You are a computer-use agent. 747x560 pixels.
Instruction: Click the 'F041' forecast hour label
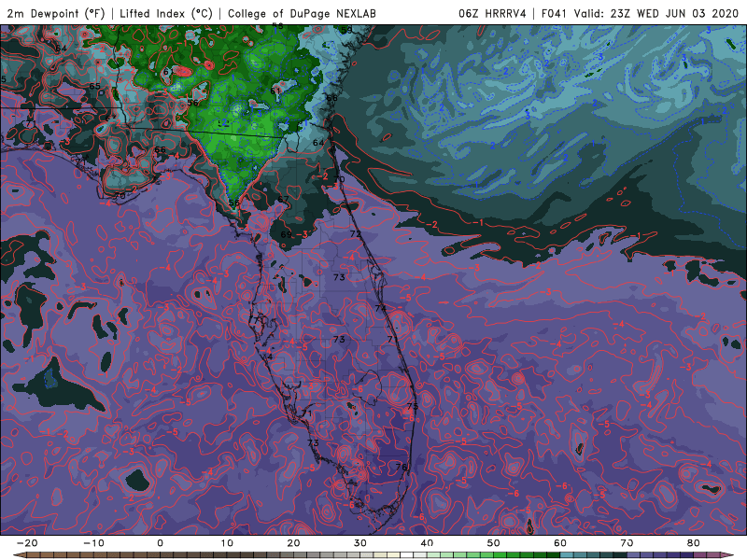pyautogui.click(x=555, y=14)
